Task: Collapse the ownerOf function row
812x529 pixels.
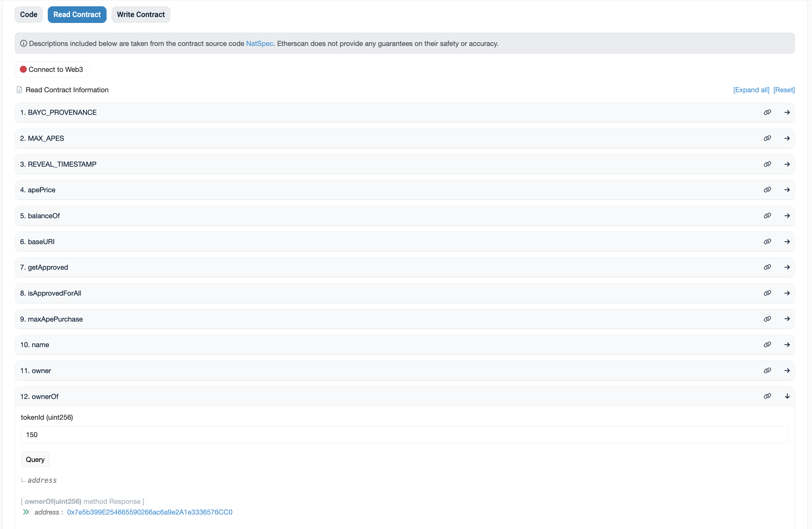Action: (787, 396)
